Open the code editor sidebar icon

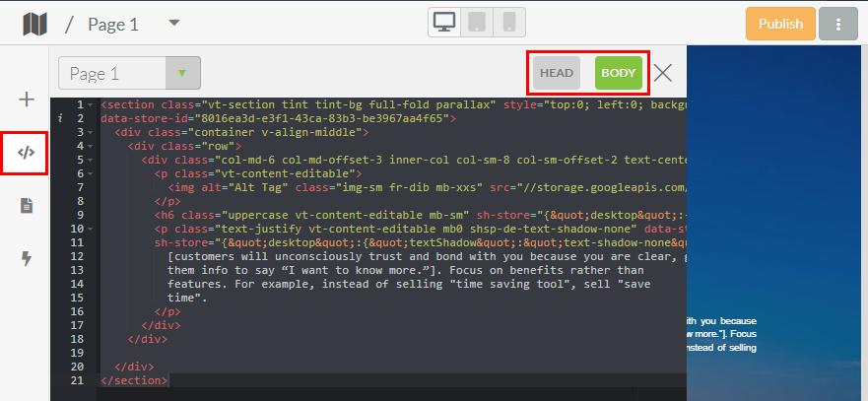[26, 154]
